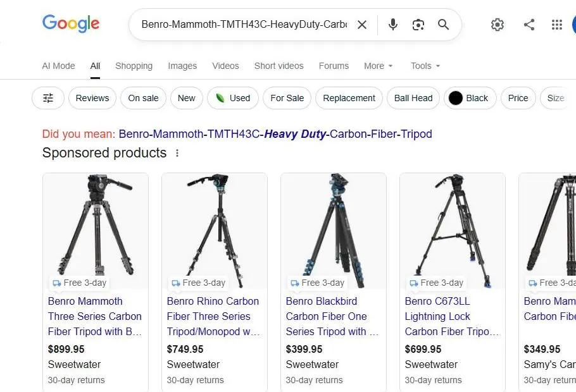Viewport: 576px width, 392px height.
Task: Open the Google apps grid
Action: (556, 25)
